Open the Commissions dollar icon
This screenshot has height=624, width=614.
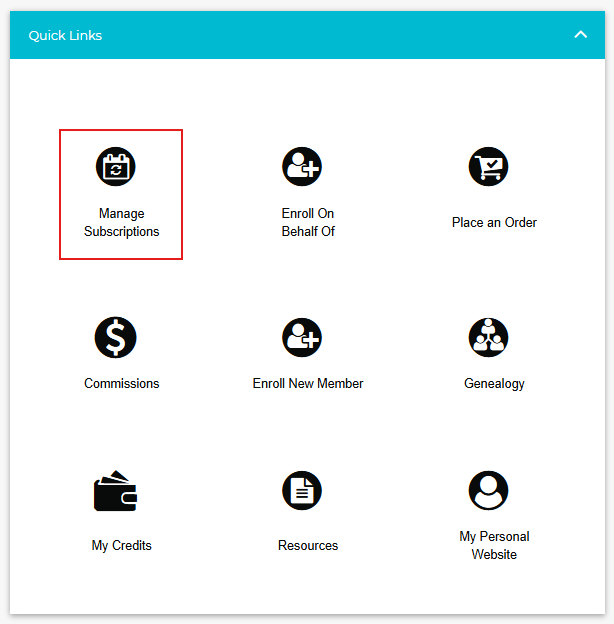115,337
